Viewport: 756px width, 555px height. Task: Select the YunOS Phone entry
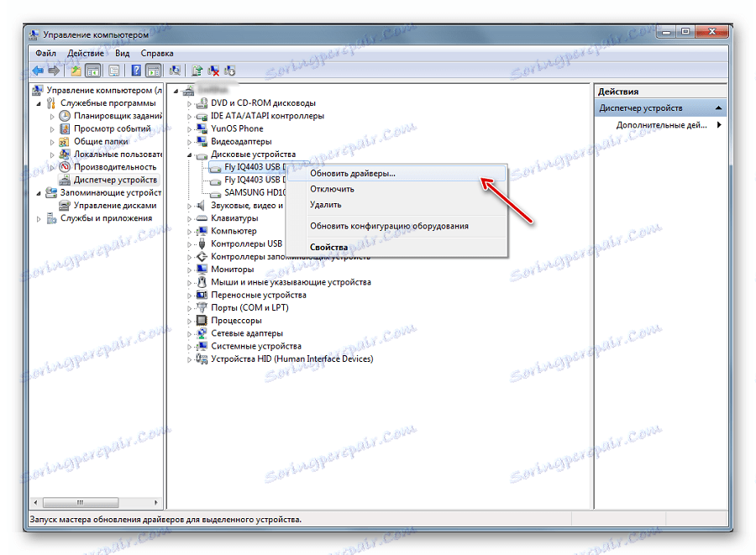point(237,128)
